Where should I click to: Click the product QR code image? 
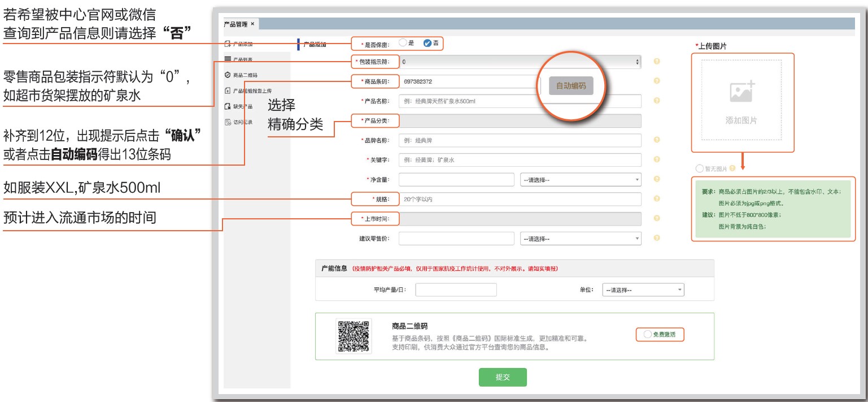(x=354, y=336)
